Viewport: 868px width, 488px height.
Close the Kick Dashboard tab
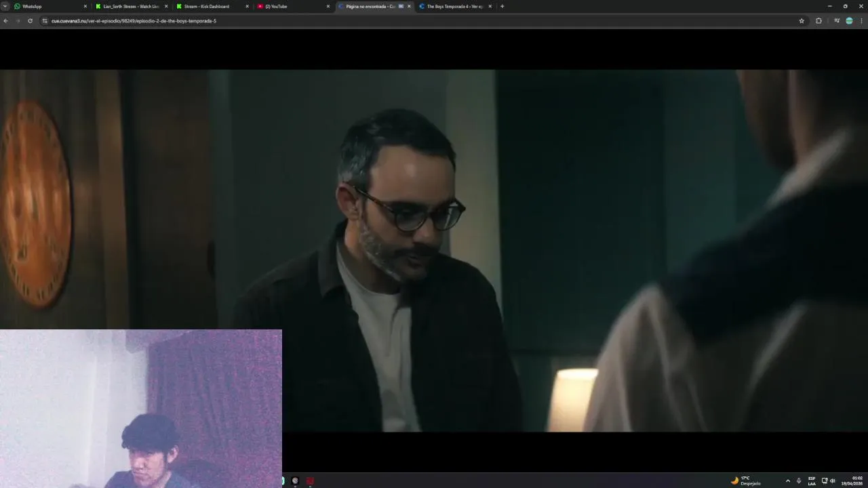pos(247,6)
